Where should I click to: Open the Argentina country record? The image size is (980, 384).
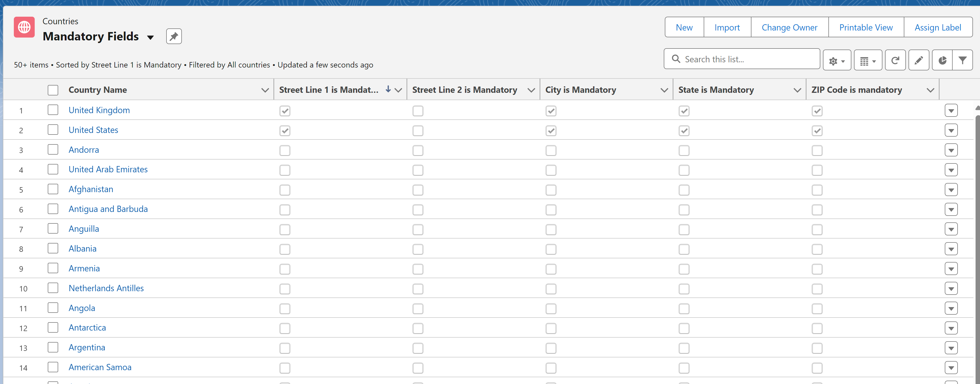coord(87,347)
